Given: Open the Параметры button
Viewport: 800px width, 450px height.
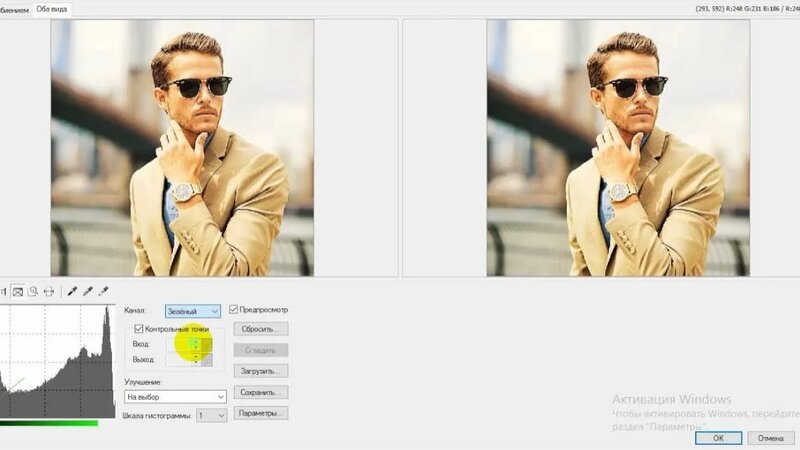Looking at the screenshot, I should (261, 413).
